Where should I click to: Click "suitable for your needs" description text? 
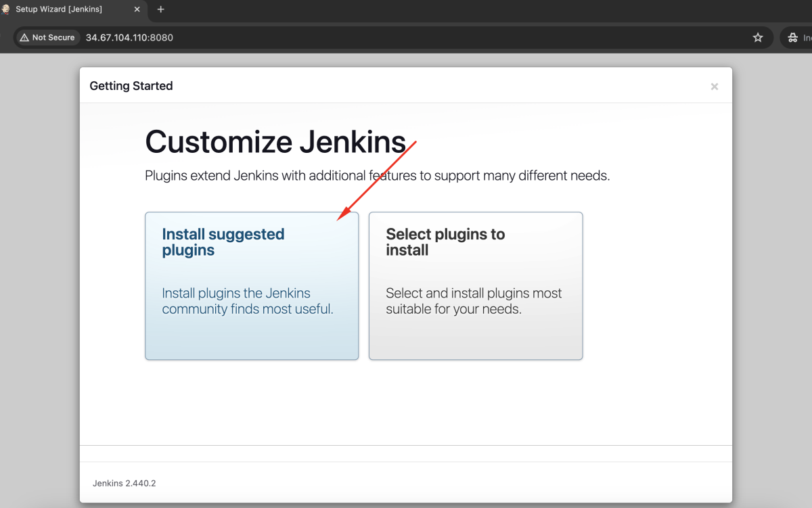click(453, 309)
